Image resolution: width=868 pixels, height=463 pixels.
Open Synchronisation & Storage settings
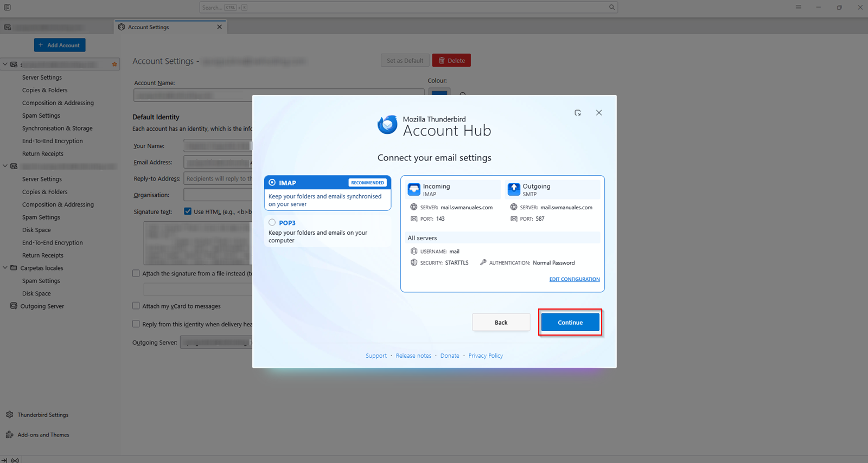(x=58, y=128)
